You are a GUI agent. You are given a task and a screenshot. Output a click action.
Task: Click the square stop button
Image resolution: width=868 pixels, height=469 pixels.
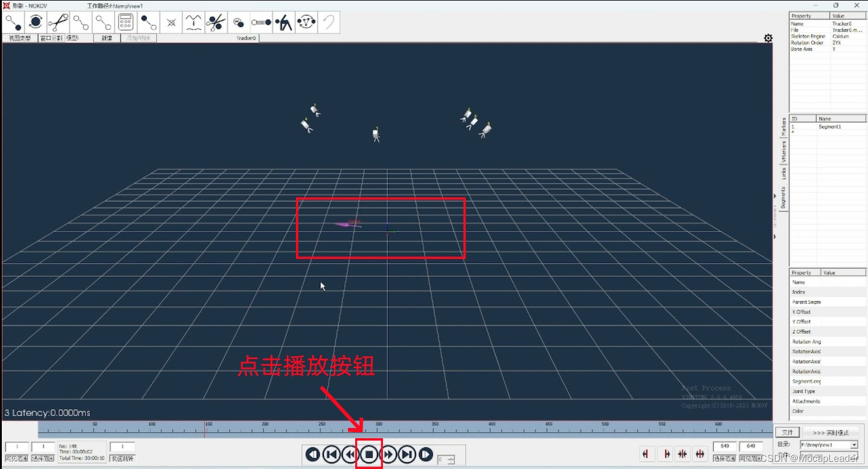[369, 454]
